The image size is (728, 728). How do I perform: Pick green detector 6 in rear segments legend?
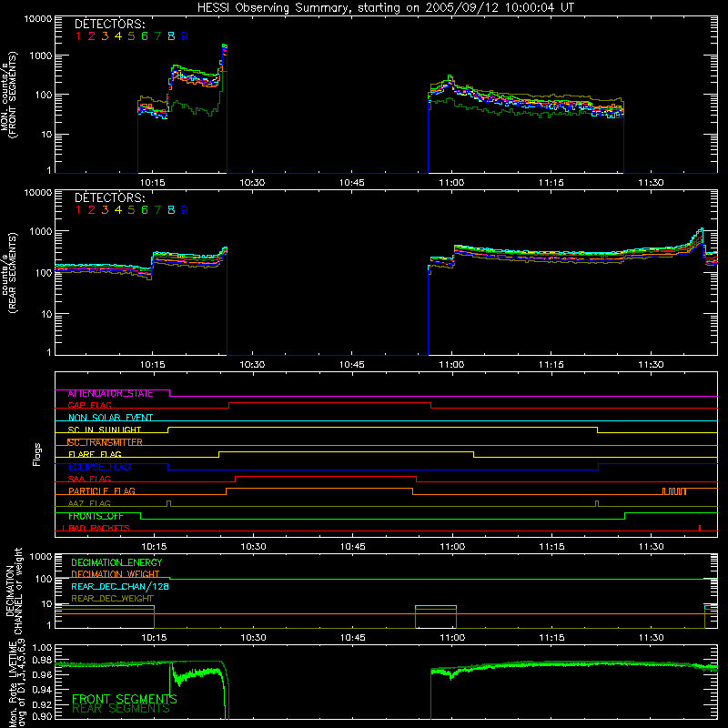145,210
